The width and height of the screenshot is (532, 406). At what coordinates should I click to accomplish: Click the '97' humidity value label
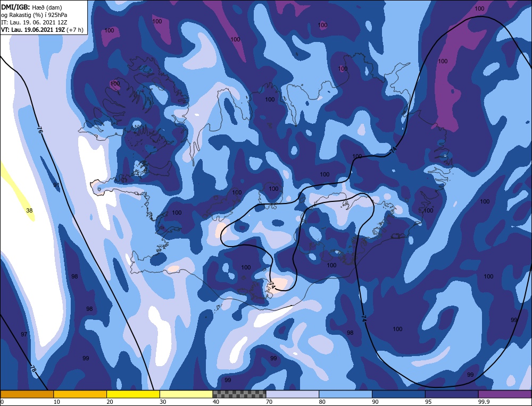[x=24, y=334]
